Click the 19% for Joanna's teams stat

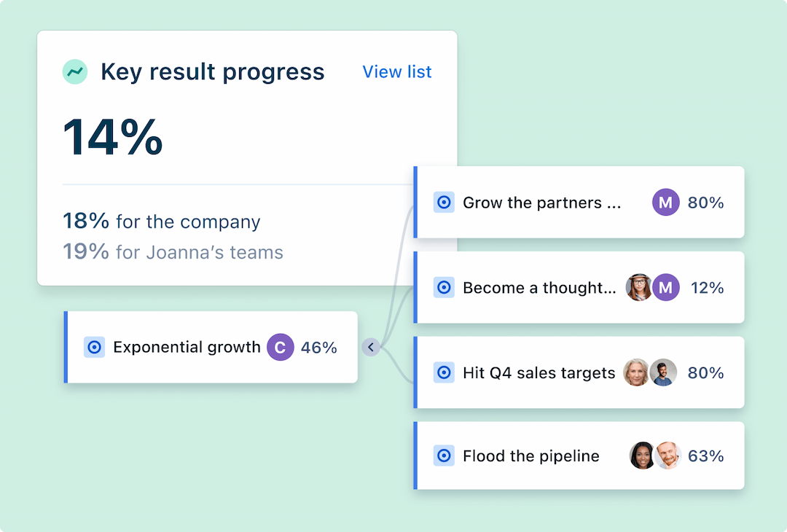(x=173, y=251)
